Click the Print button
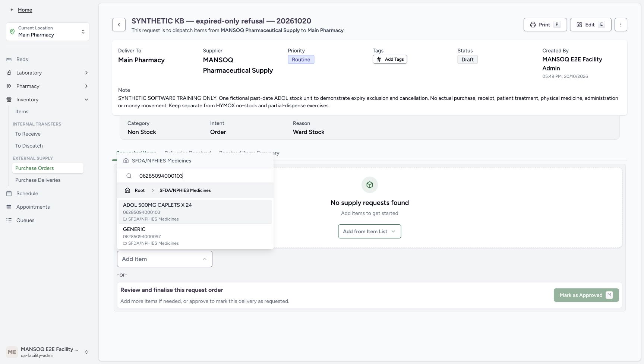The width and height of the screenshot is (644, 364). pyautogui.click(x=545, y=25)
